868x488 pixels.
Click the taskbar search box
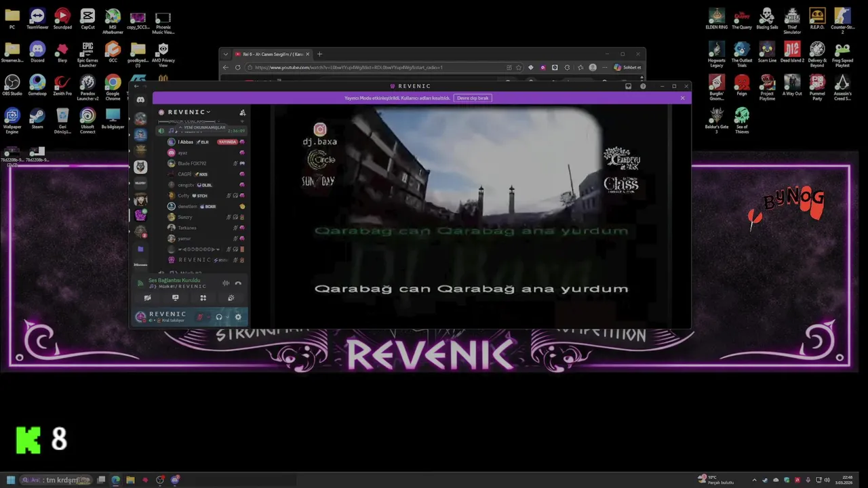56,480
